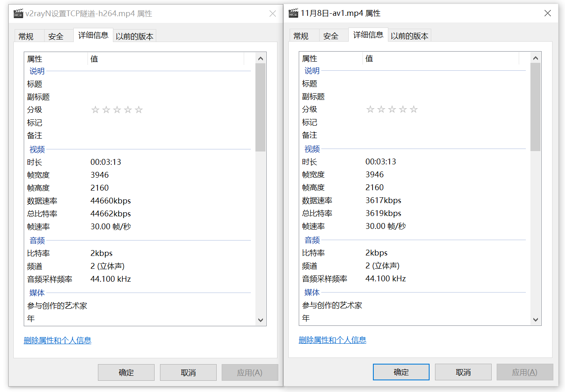Open 以前的版本 tab in the left dialog
The image size is (565, 392).
click(x=135, y=37)
